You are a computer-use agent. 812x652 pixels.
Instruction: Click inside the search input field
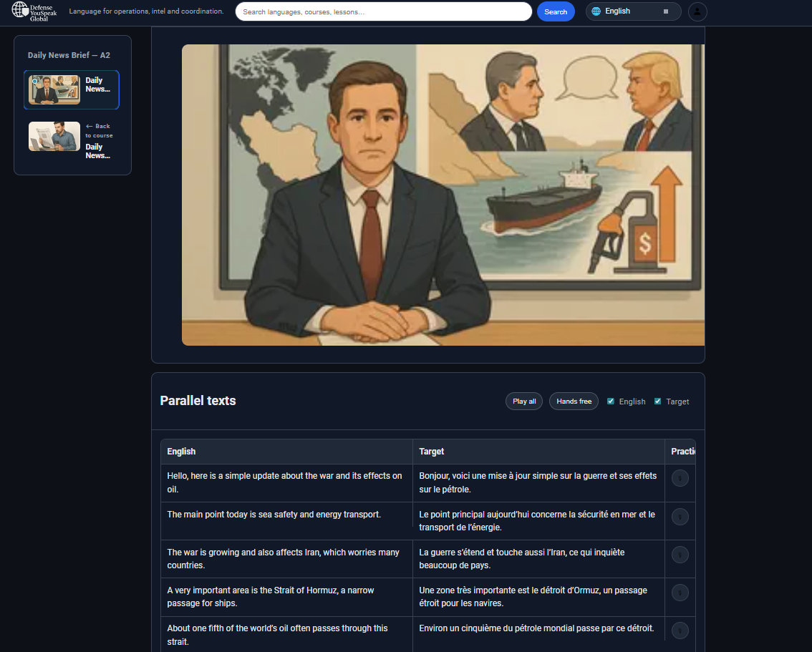383,11
